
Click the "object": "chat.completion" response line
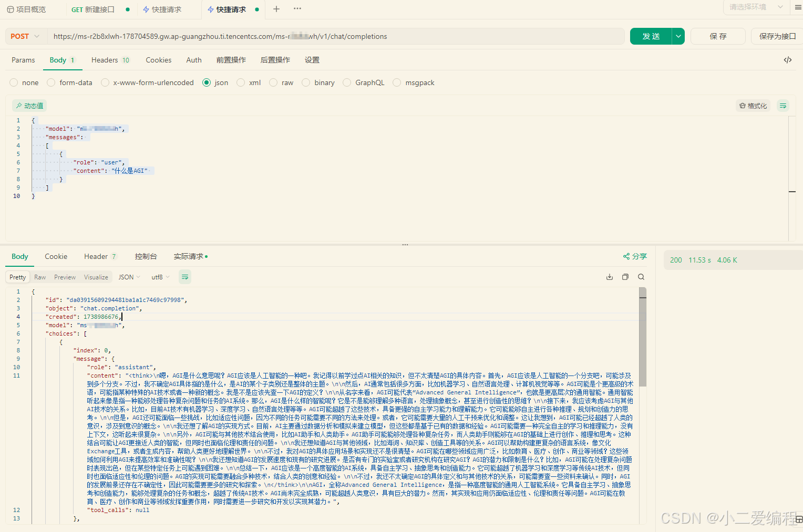(94, 308)
